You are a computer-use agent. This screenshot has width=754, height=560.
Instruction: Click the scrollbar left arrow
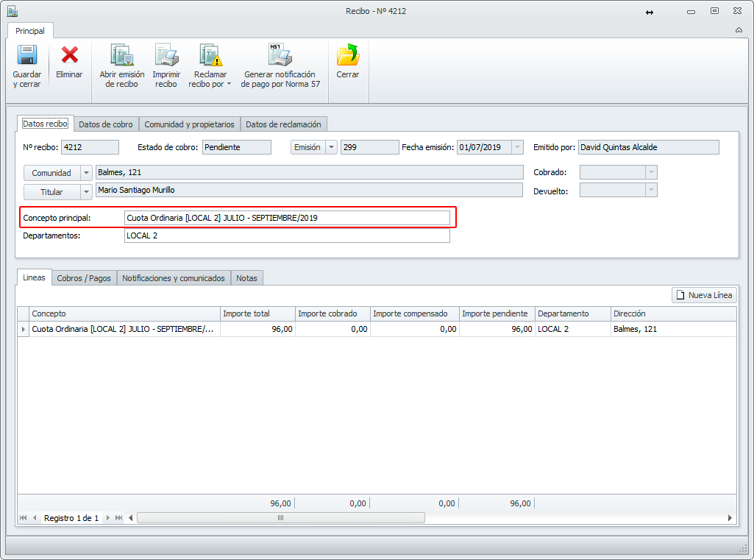coord(131,517)
